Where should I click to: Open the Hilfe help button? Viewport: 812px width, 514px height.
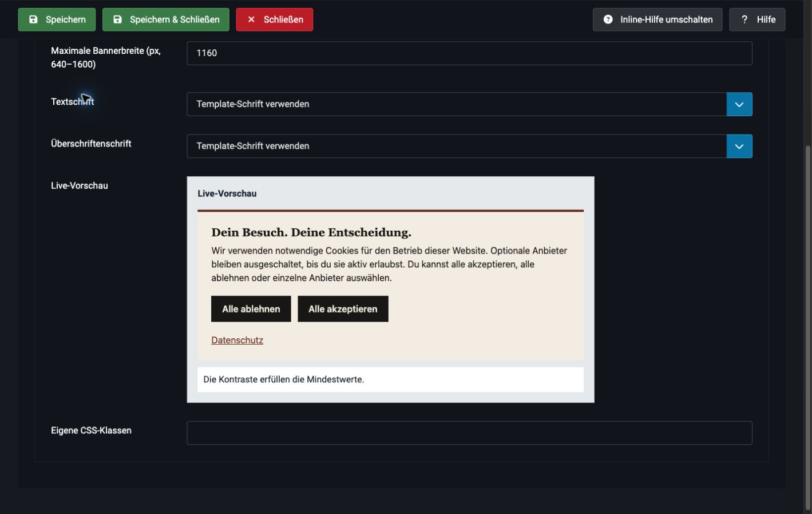point(757,19)
